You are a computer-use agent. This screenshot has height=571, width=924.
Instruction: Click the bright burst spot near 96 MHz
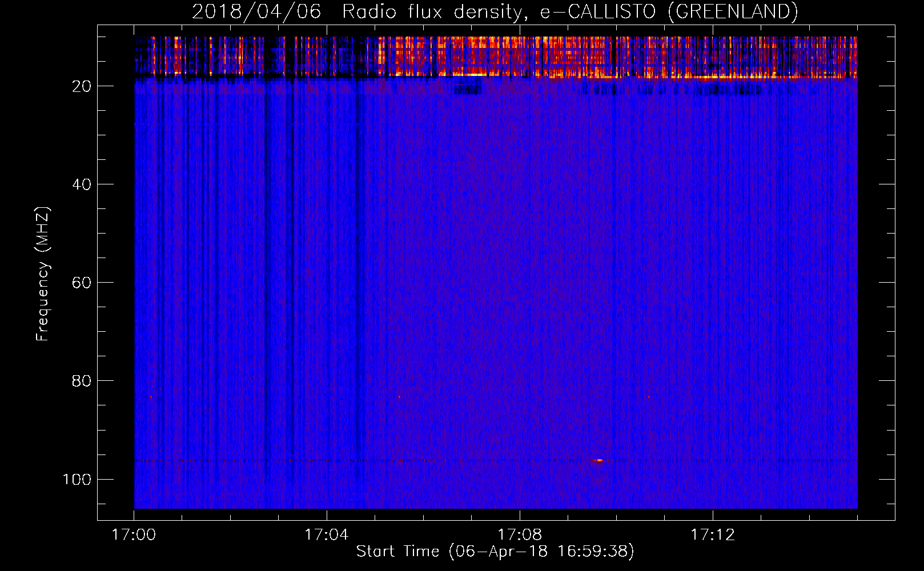(598, 460)
